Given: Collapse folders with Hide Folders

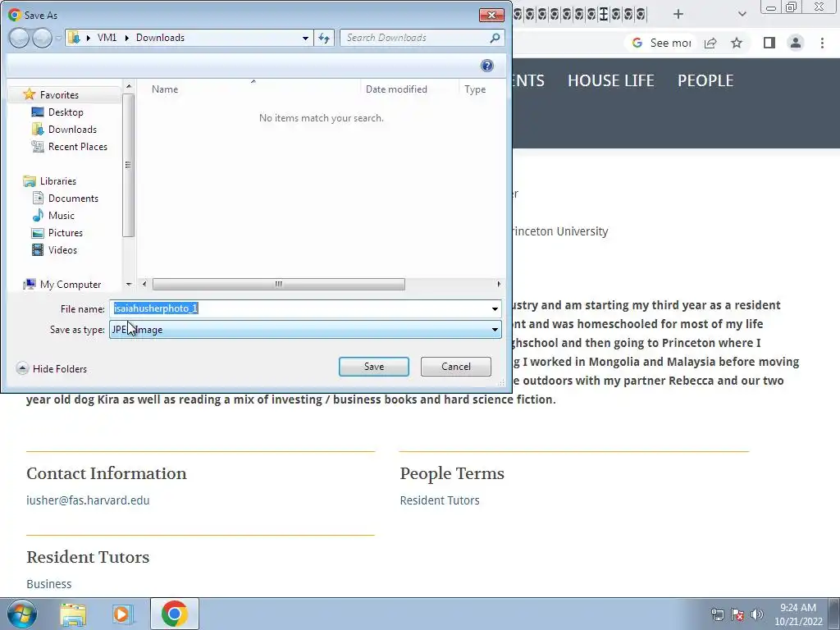Looking at the screenshot, I should click(52, 368).
